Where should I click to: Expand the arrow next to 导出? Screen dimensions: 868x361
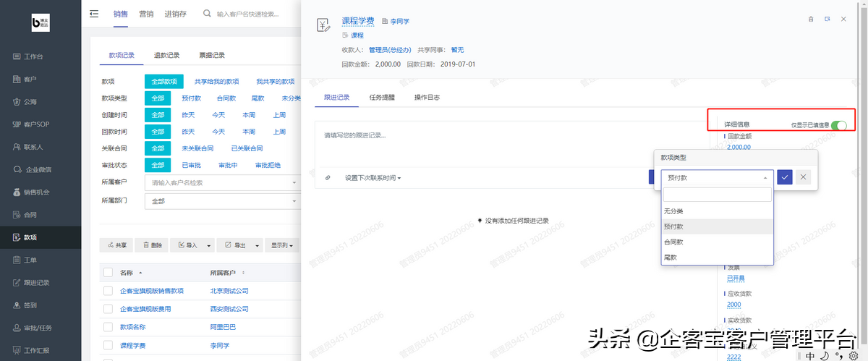(x=257, y=245)
